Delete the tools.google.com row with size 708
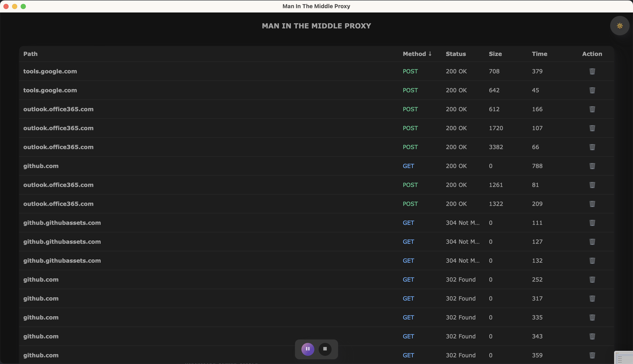 pyautogui.click(x=592, y=71)
